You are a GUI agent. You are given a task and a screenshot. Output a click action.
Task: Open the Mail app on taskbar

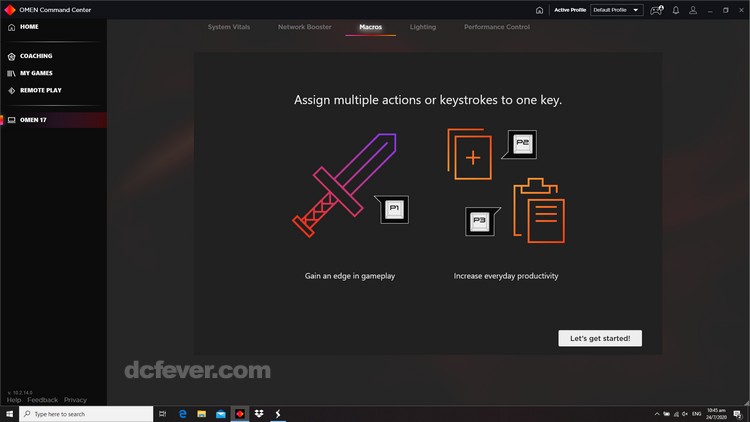click(221, 414)
